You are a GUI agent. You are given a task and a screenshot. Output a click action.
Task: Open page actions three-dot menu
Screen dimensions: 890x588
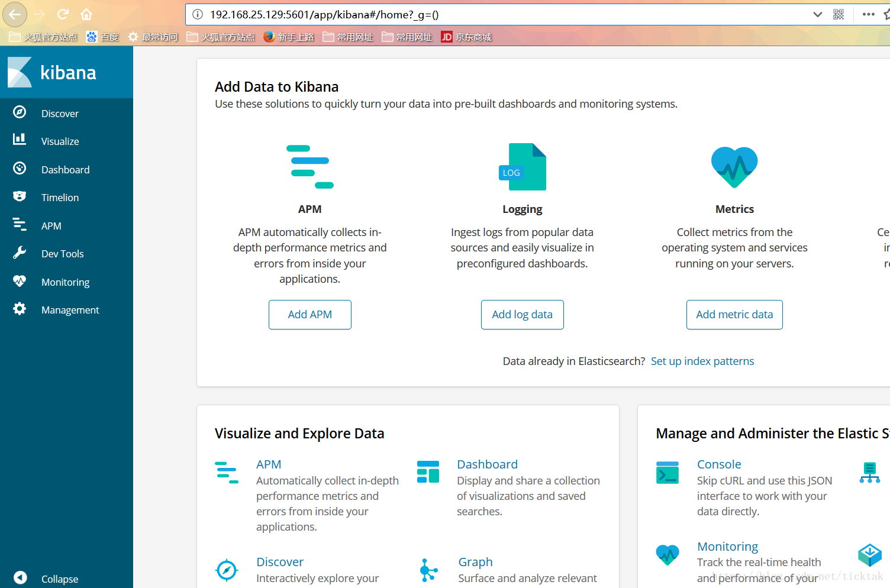[869, 14]
